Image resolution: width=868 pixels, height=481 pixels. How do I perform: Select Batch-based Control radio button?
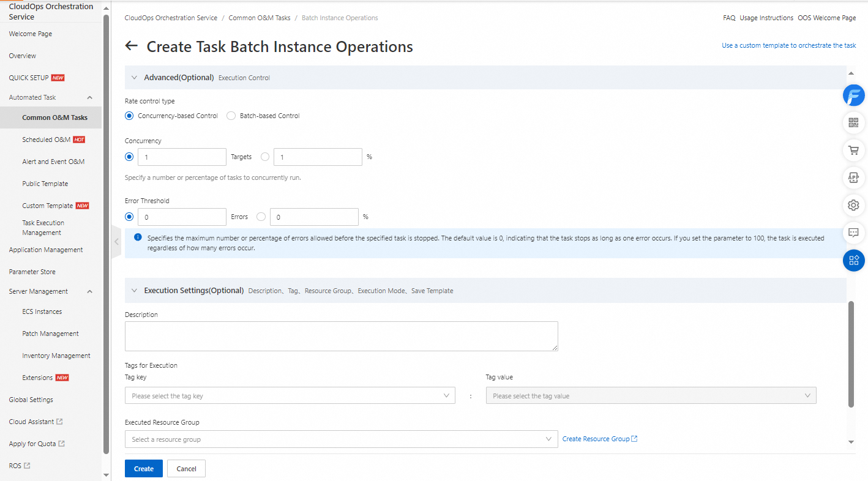231,116
